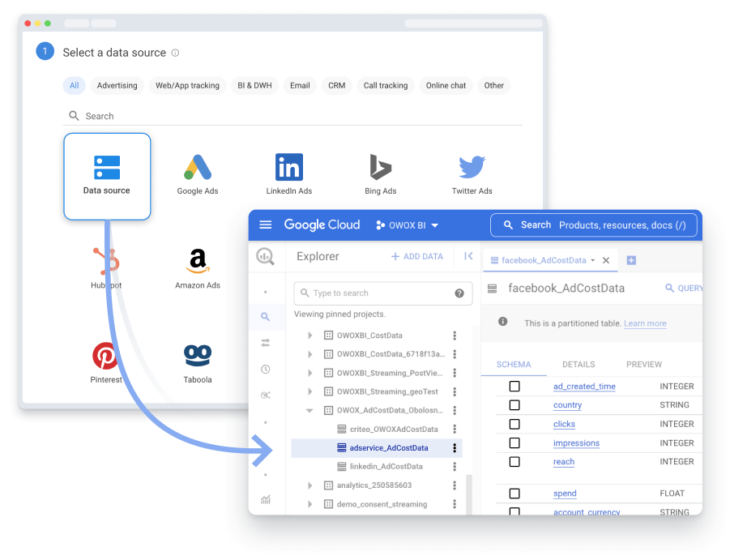
Task: Check the impressions field checkbox
Action: (514, 442)
